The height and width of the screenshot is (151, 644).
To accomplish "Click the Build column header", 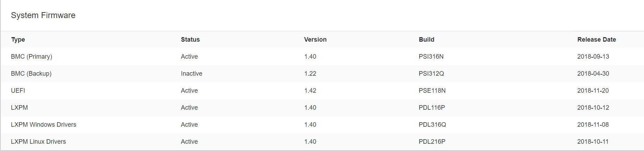I will click(426, 40).
